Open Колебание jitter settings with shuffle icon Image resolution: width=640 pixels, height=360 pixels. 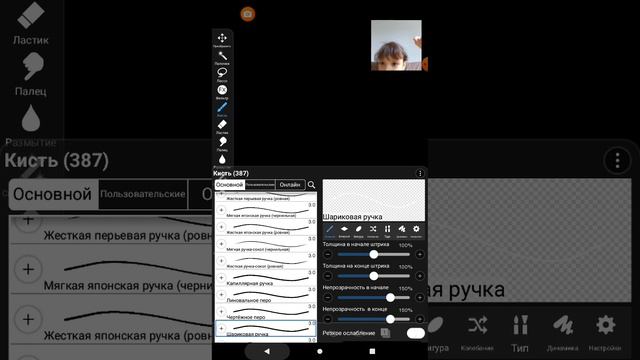pos(373,231)
